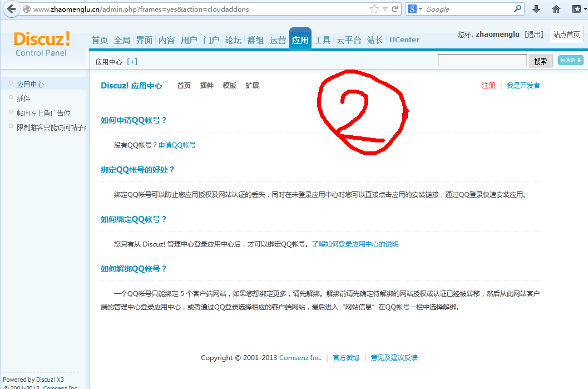Screen dimensions: 588x389
Task: Click the magnifier icon in Google search box
Action: (x=517, y=9)
